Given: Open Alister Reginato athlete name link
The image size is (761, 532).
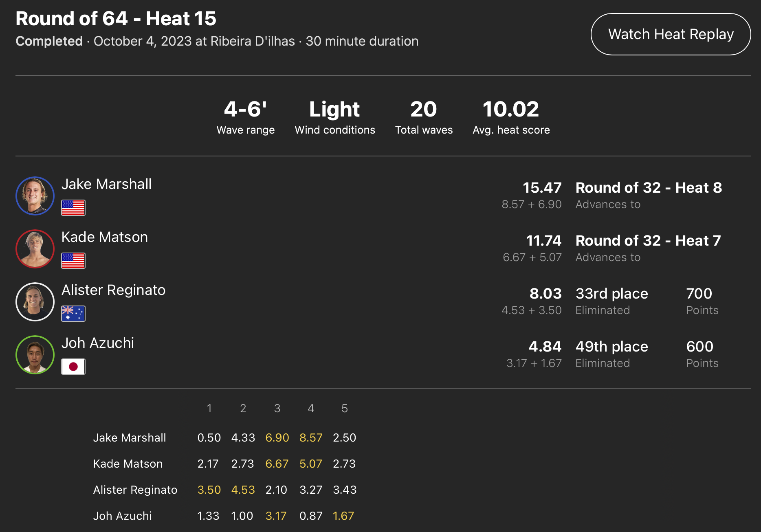Looking at the screenshot, I should (113, 290).
